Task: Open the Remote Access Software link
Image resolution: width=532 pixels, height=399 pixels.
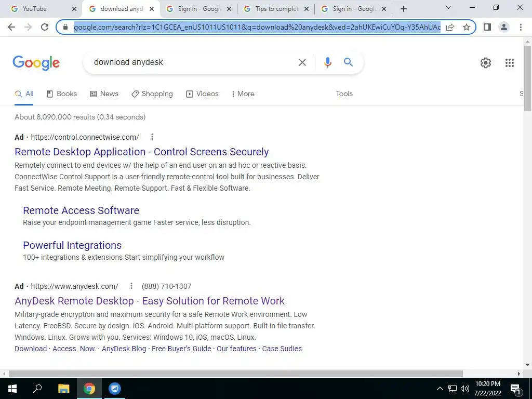Action: (x=81, y=210)
